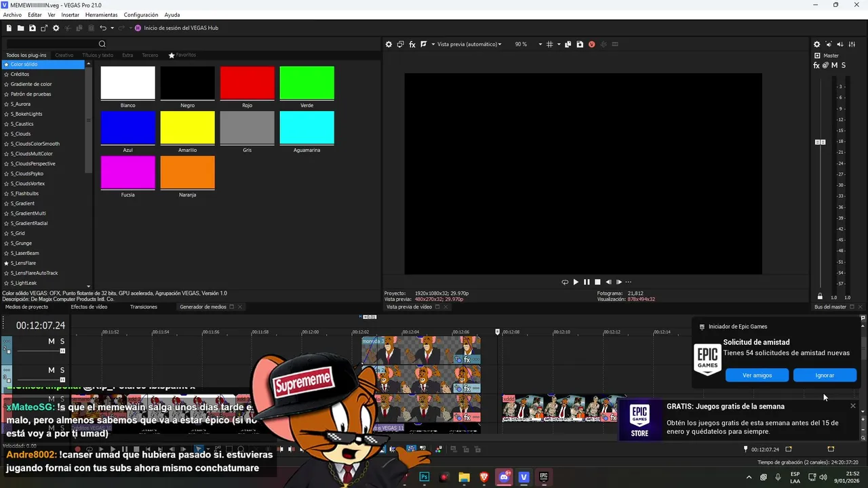
Task: Dismiss the Epic free games notification
Action: pyautogui.click(x=852, y=406)
